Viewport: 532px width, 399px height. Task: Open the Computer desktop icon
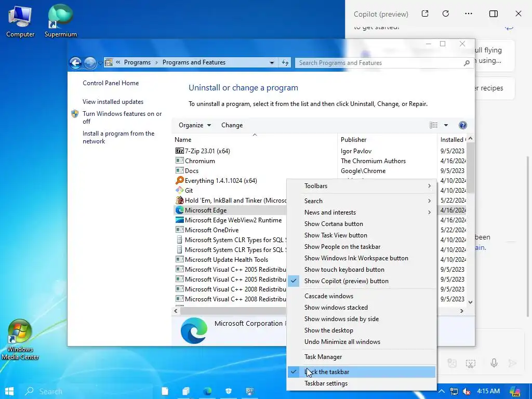(20, 21)
